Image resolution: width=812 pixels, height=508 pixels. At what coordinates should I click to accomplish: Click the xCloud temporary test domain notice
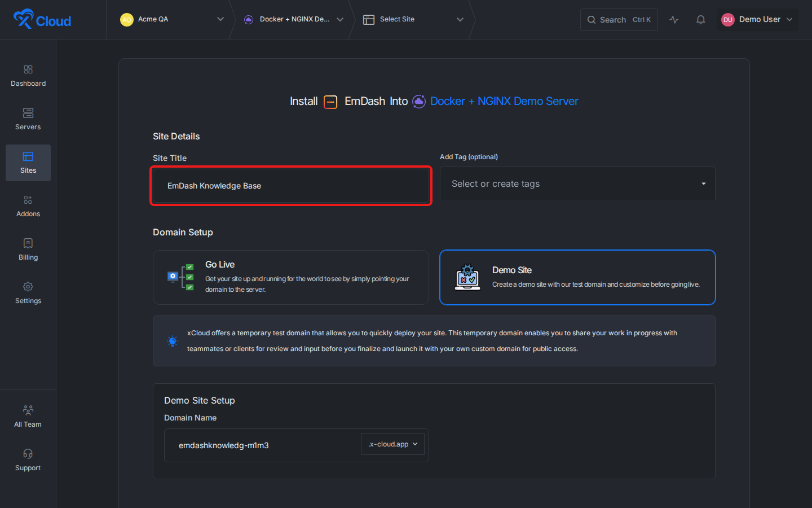[434, 341]
